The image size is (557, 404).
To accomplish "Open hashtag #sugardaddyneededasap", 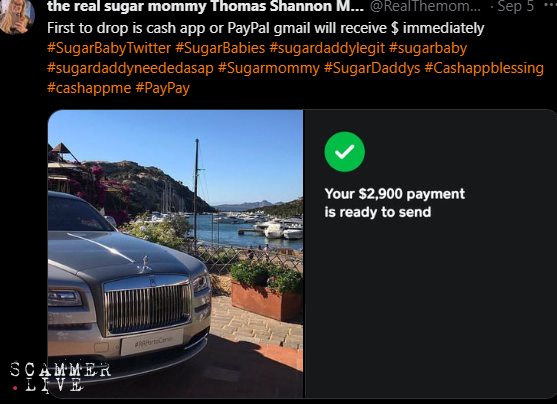I will 130,68.
